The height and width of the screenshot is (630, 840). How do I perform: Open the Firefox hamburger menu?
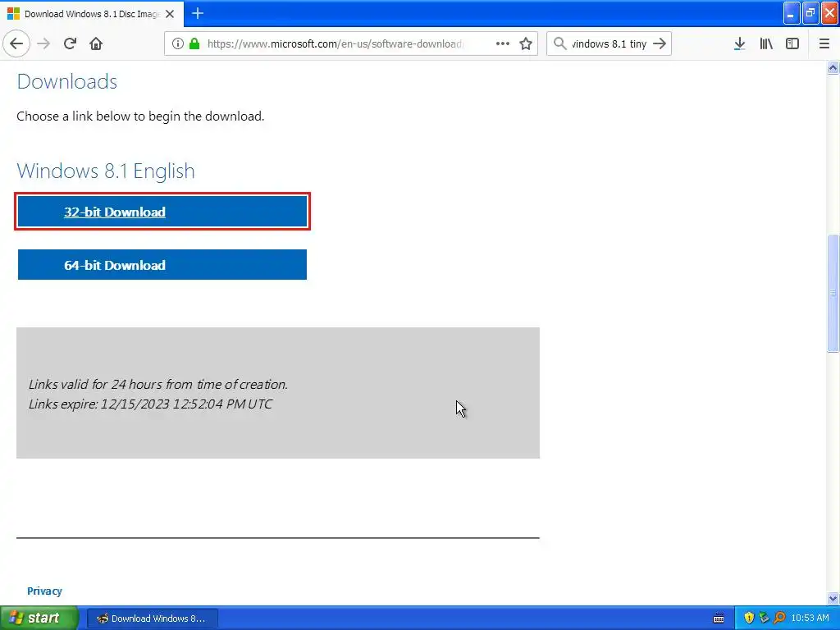824,43
